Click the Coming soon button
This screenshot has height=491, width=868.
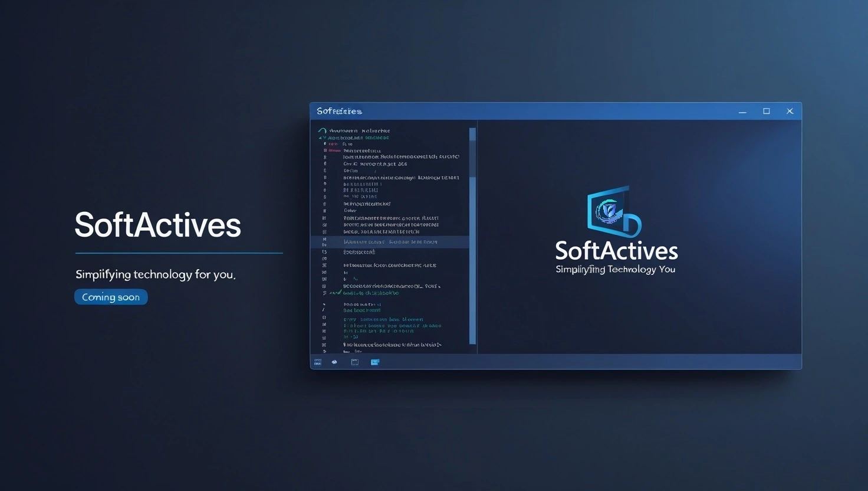[x=111, y=297]
